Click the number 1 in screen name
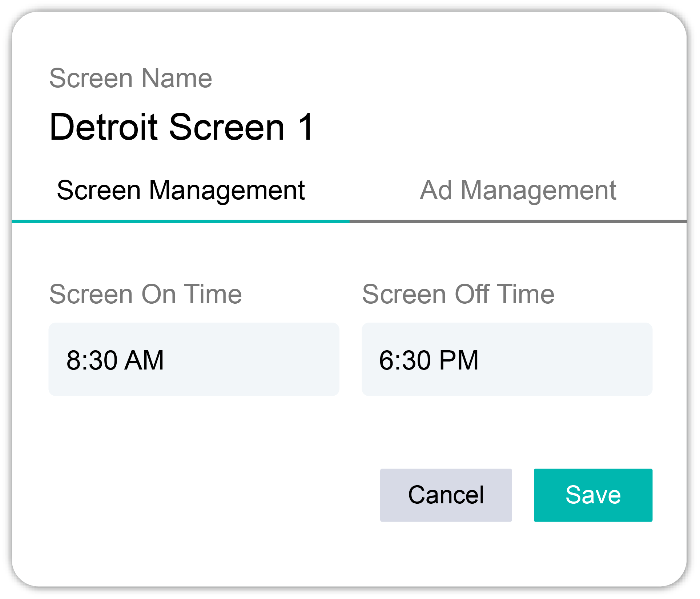The height and width of the screenshot is (599, 700). 306,127
